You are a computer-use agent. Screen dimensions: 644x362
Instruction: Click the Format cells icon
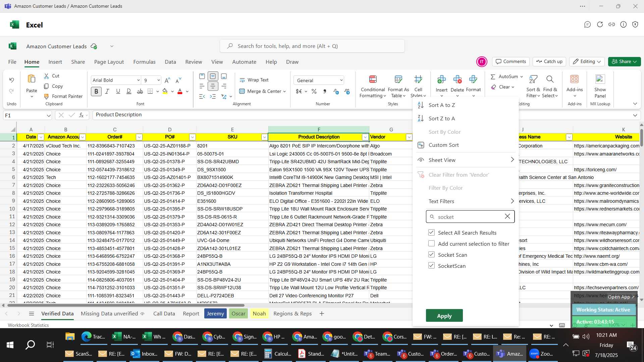pos(473,79)
